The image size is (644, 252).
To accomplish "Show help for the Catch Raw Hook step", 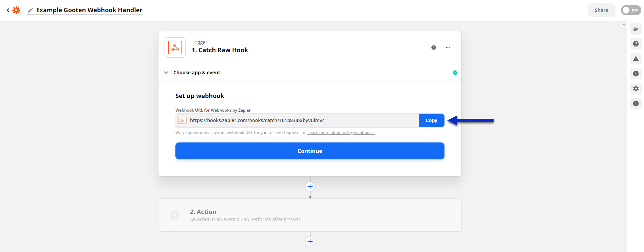I will pos(434,47).
